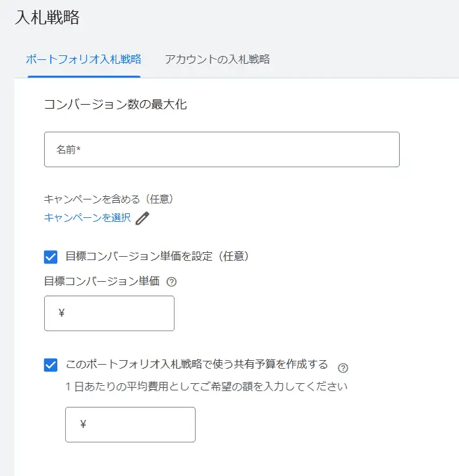
Task: Toggle the 共有予算を作成する checkbox
Action: coord(51,365)
